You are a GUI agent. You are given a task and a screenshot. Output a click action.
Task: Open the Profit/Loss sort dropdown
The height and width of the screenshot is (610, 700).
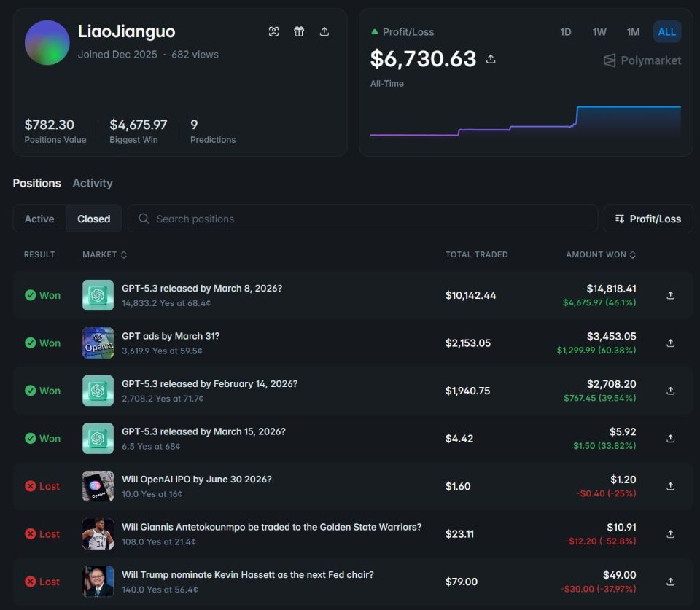coord(647,219)
